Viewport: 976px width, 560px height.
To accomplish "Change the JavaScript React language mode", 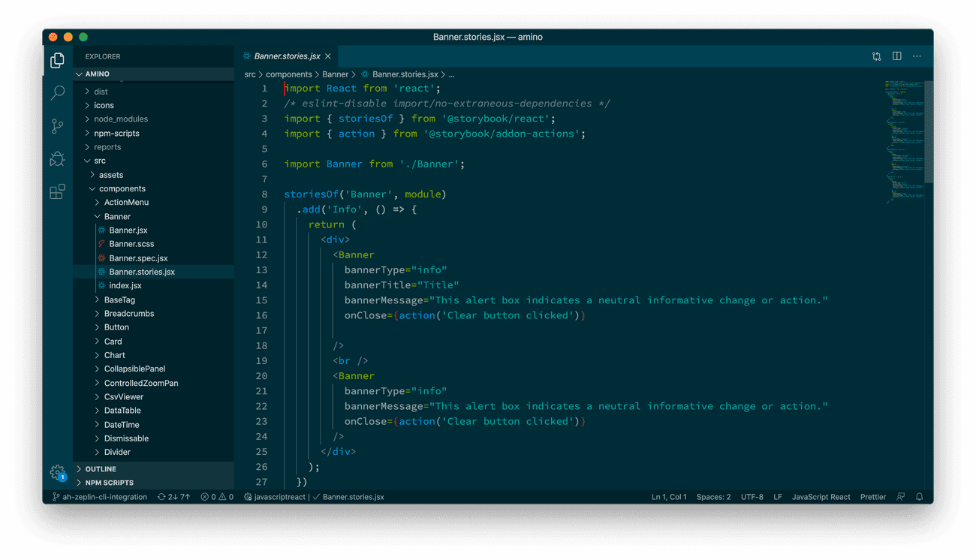I will (821, 497).
